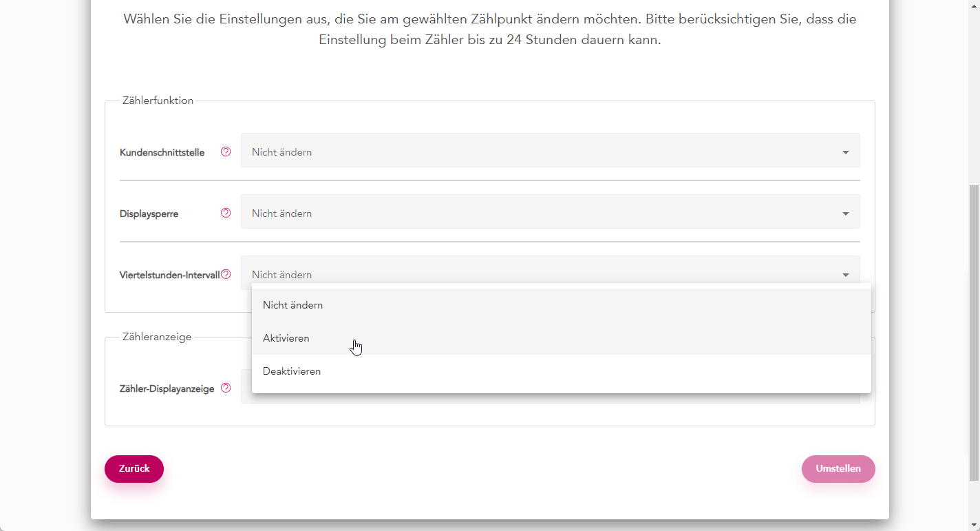Image resolution: width=980 pixels, height=531 pixels.
Task: Pick the "Deaktivieren" option
Action: click(292, 371)
